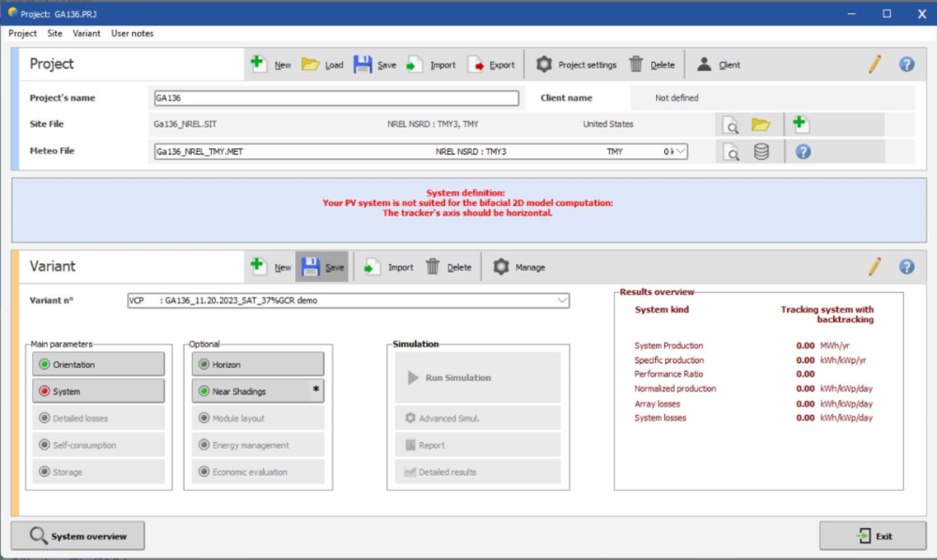The image size is (937, 560).
Task: Open the Variant menu
Action: (86, 34)
